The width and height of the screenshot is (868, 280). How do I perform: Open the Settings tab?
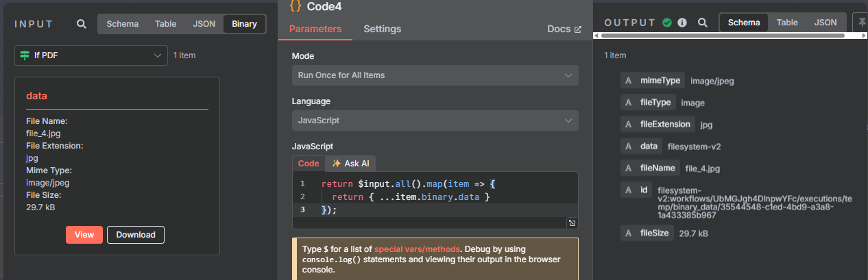(383, 29)
